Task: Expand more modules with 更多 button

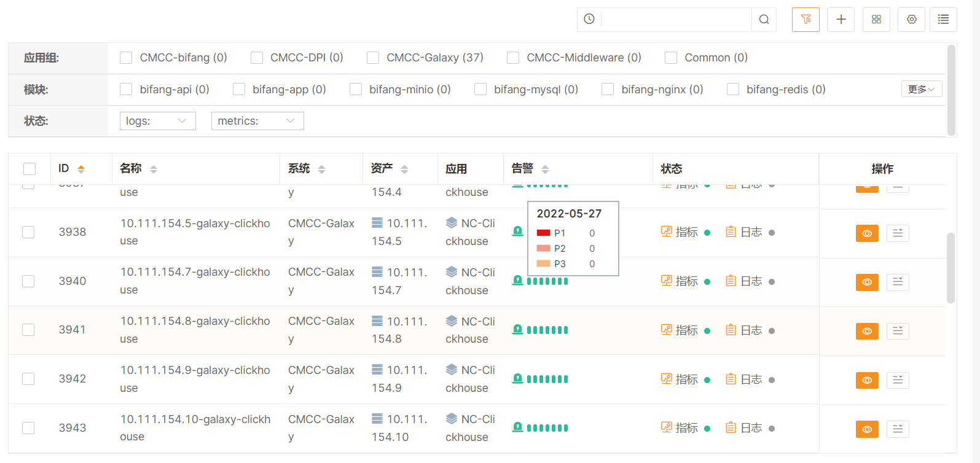Action: 921,89
